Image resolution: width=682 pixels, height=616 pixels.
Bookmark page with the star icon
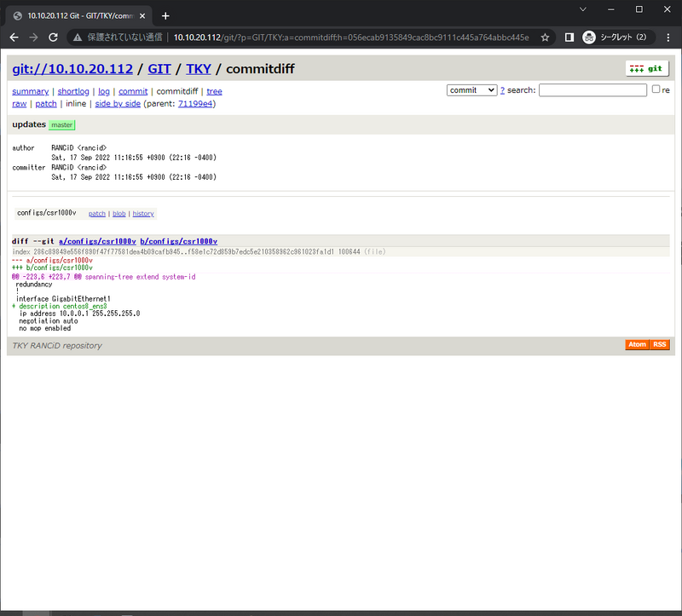point(545,37)
